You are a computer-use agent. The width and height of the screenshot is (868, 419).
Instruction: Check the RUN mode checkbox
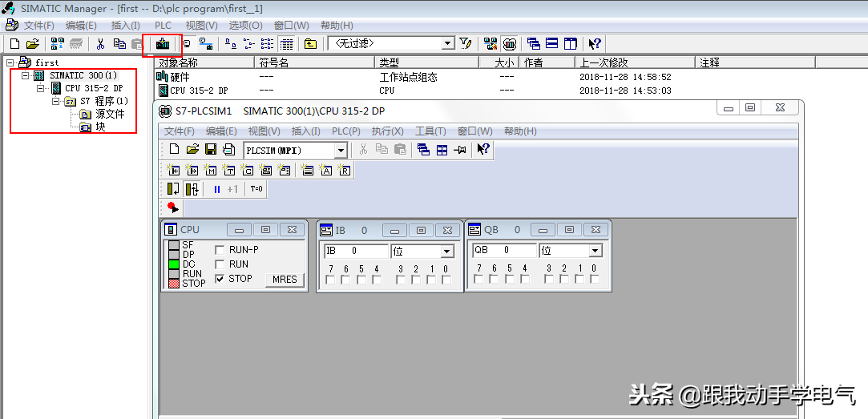coord(220,264)
